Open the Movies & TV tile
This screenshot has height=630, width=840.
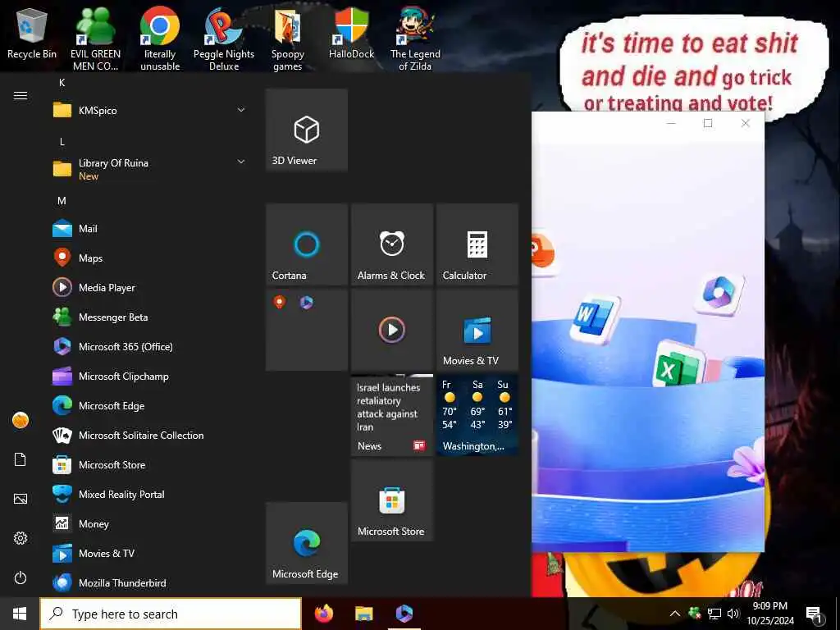click(x=477, y=330)
